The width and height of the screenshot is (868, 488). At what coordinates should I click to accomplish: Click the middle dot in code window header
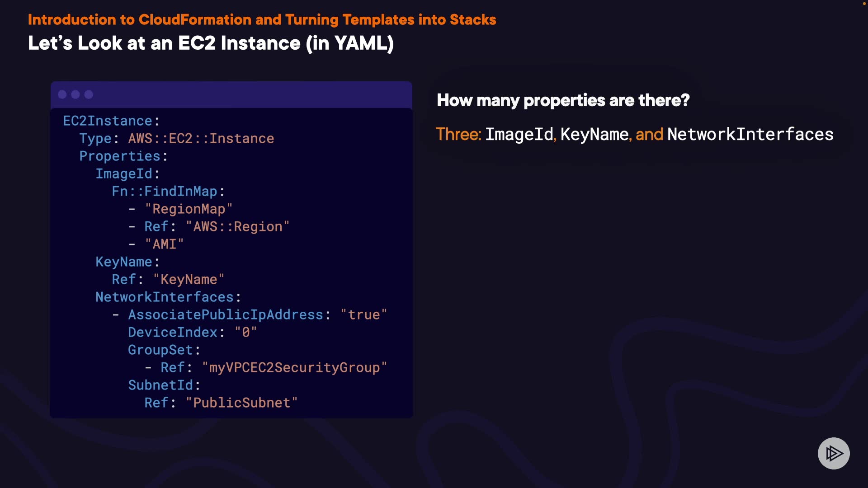75,94
